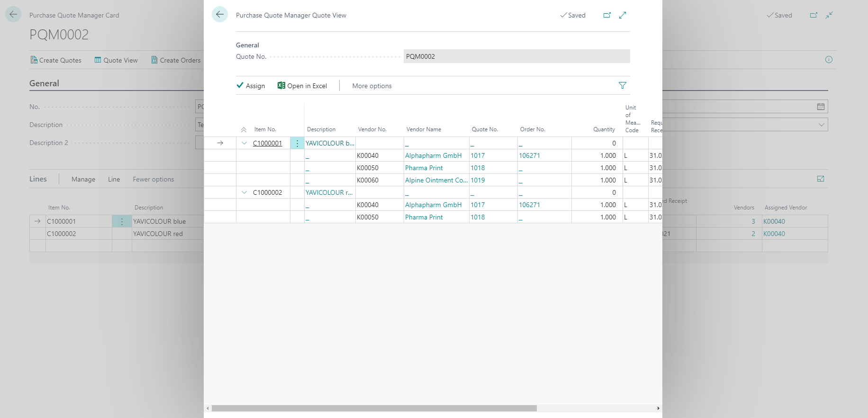The width and height of the screenshot is (868, 418).
Task: Expand Lines section to focus mode icon
Action: (821, 179)
